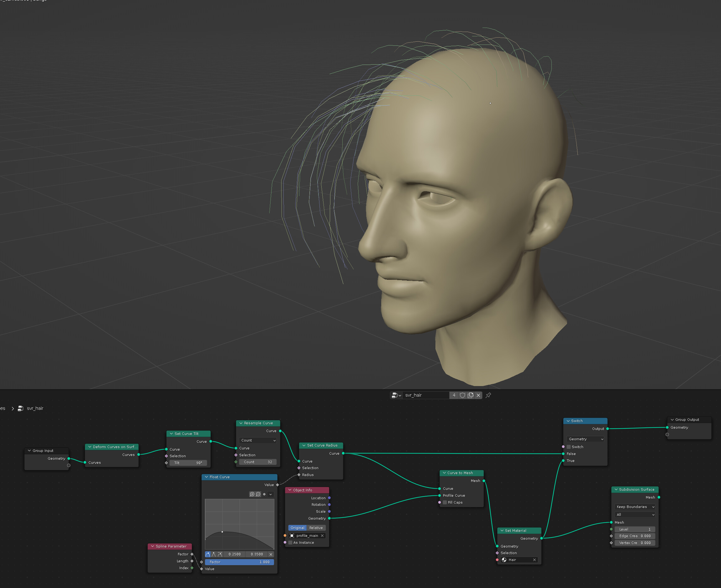Enable As Instance in Object Info
This screenshot has width=721, height=588.
(290, 543)
